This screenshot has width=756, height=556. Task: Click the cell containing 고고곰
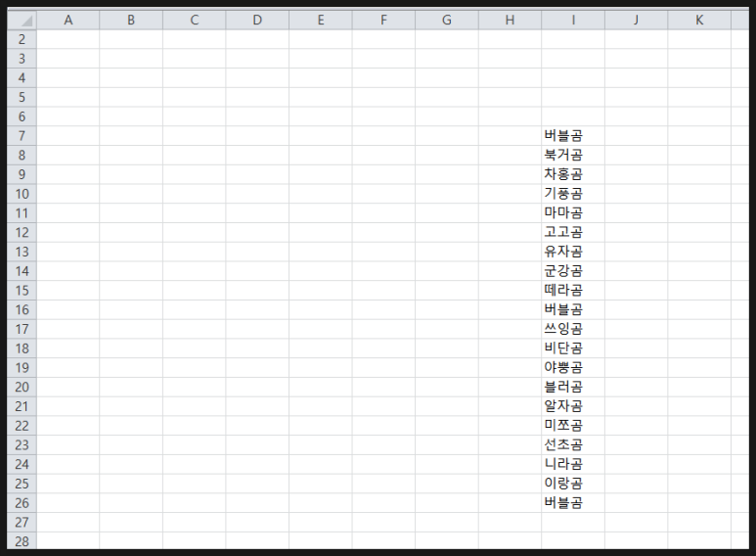573,232
